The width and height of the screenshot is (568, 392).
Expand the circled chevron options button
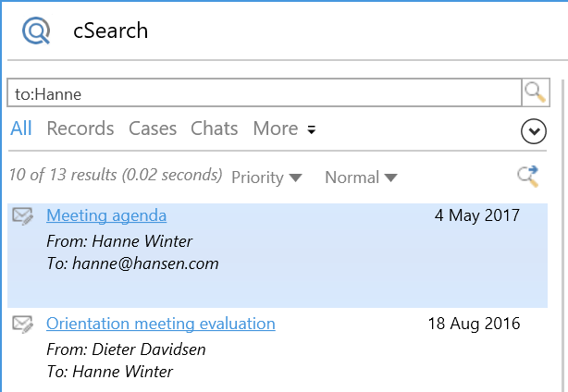[x=534, y=132]
